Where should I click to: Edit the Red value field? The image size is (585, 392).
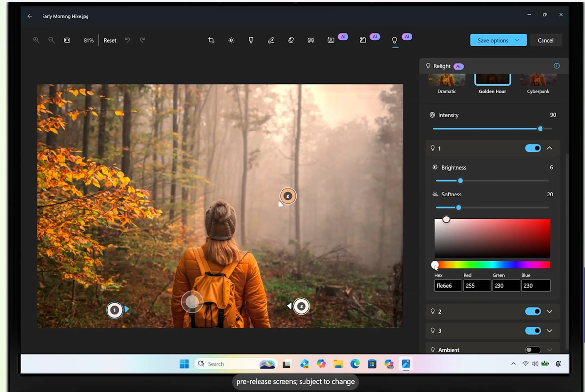pos(477,286)
